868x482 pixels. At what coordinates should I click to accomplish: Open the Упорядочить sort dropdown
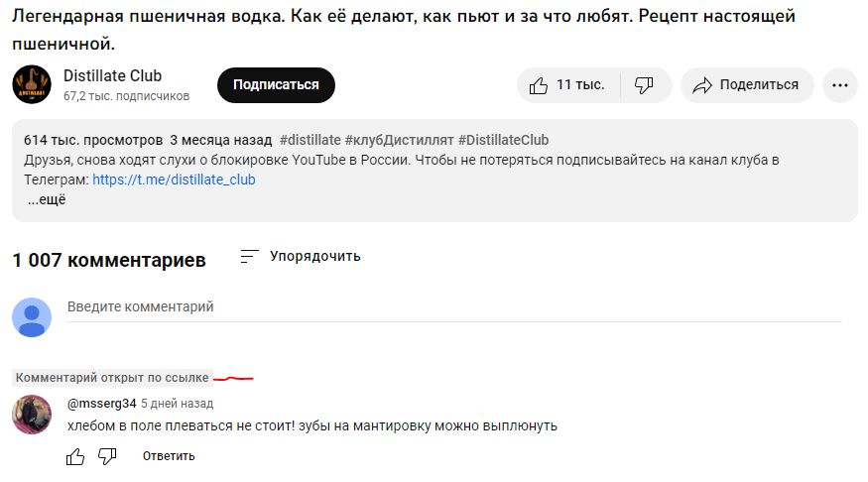pos(314,257)
